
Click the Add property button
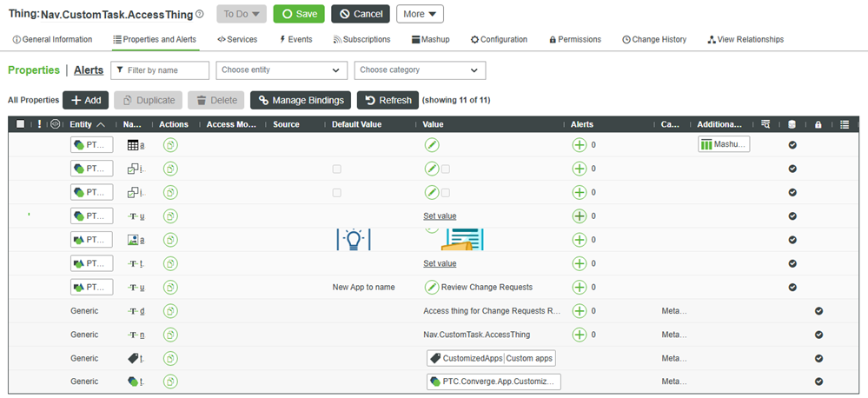pos(86,100)
